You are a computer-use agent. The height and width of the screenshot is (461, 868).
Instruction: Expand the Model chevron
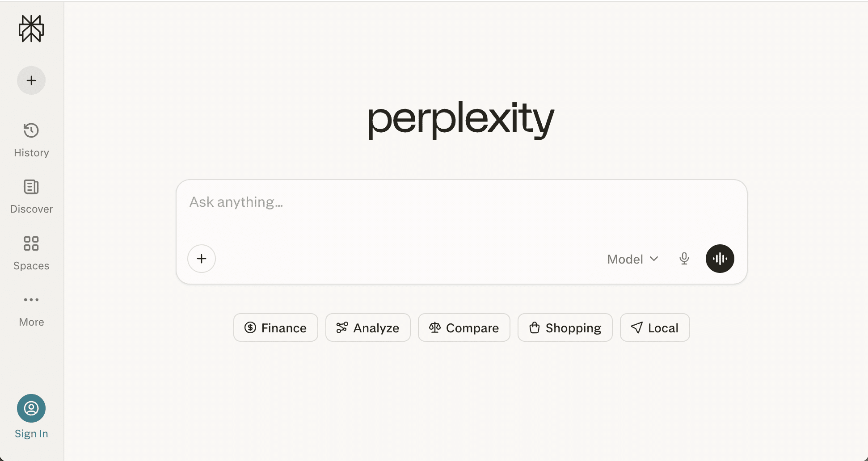[x=654, y=259]
